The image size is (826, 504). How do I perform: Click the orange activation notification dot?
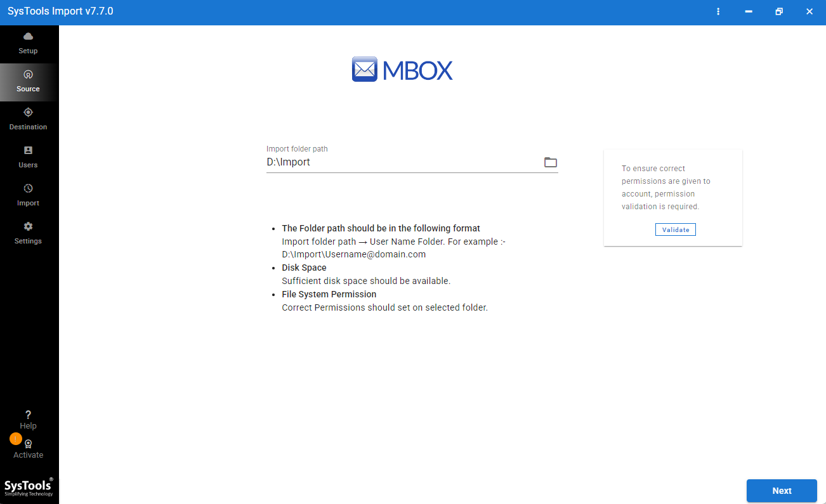point(15,438)
